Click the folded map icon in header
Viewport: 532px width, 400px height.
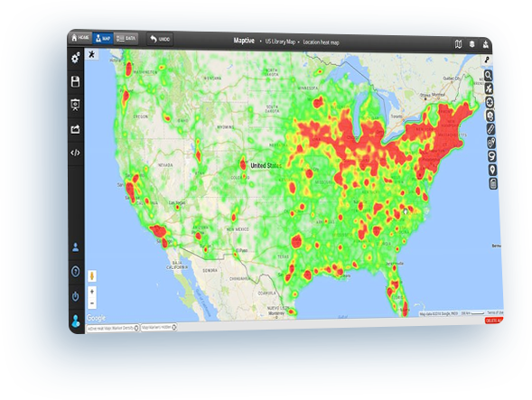coord(458,44)
